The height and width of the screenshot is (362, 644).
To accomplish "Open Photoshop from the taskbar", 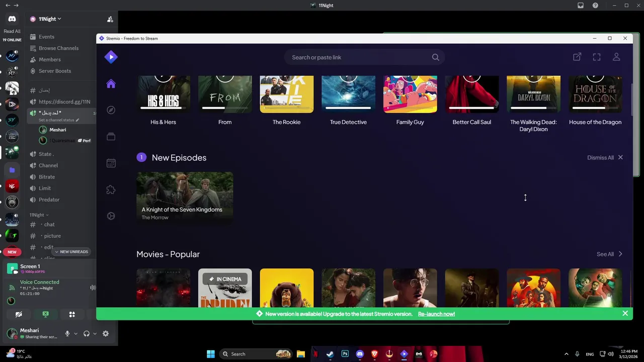I will 345,354.
